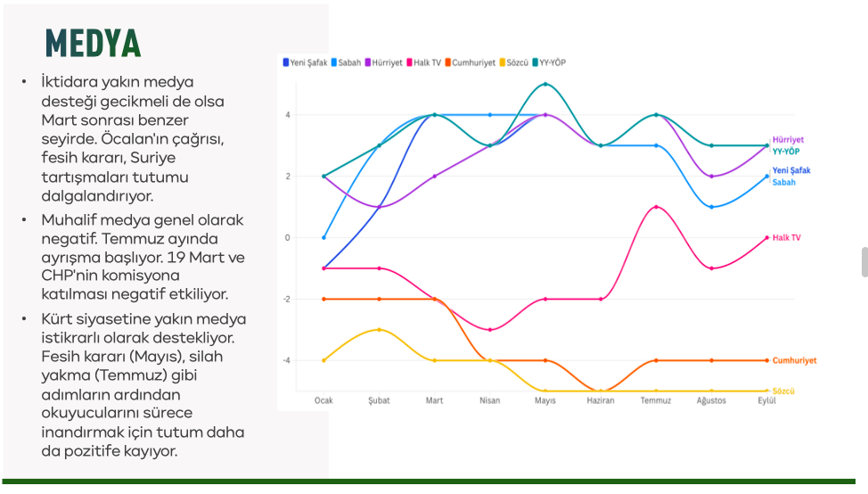Click the Halk TV line-end label
Viewport: 868px width, 494px height.
(x=786, y=238)
